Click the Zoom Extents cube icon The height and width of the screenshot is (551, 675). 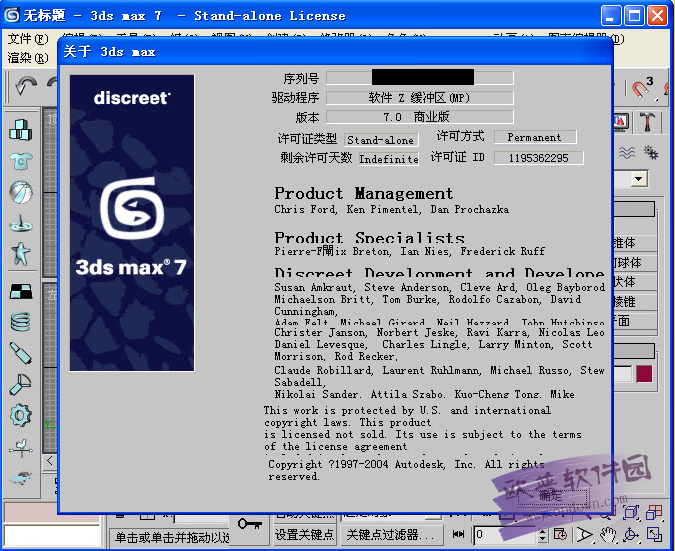click(631, 512)
